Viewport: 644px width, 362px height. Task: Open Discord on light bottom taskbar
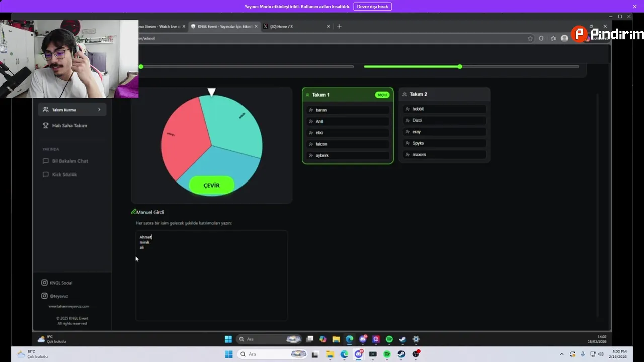pos(358,354)
